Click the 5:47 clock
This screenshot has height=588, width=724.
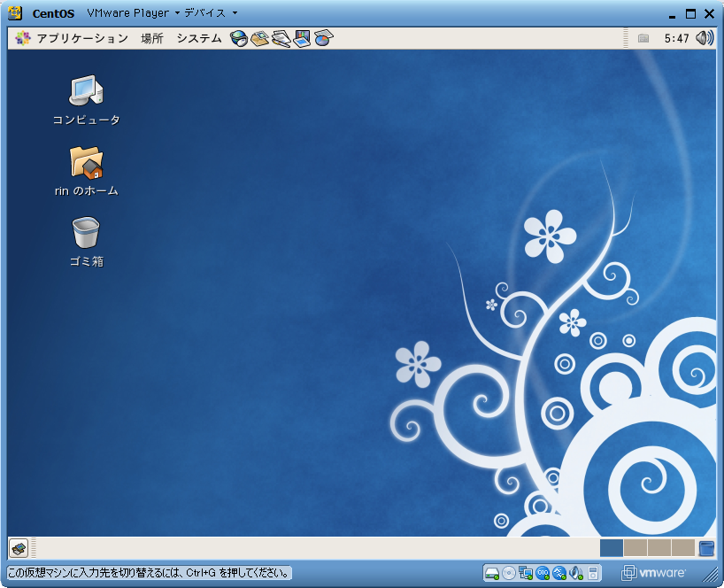pos(676,38)
